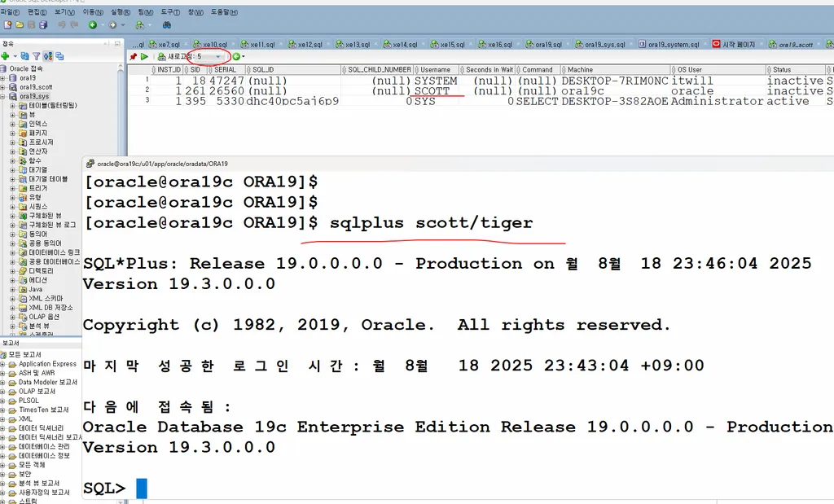Screen dimensions: 834x504
Task: Open SQL worksheet icon in main toolbar
Action: pos(140,24)
